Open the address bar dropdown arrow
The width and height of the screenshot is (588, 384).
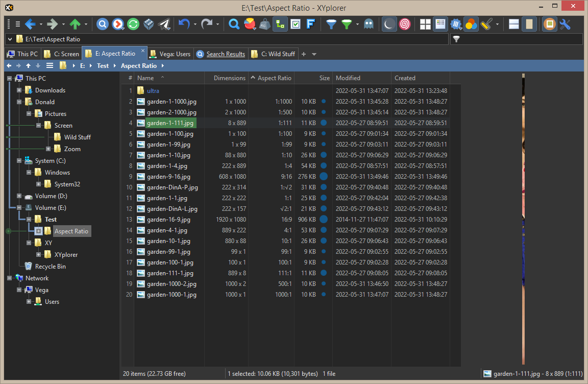click(x=10, y=39)
